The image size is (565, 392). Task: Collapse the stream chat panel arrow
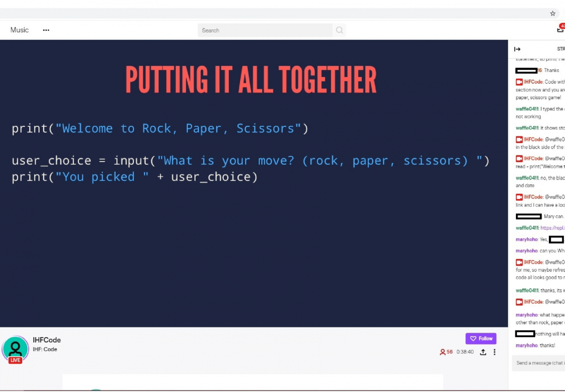pos(517,49)
